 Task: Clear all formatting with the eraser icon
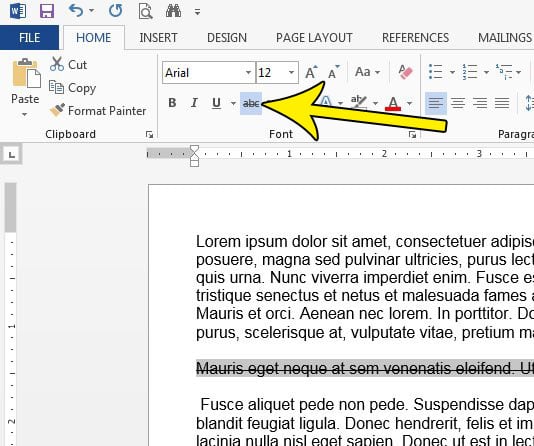click(405, 72)
